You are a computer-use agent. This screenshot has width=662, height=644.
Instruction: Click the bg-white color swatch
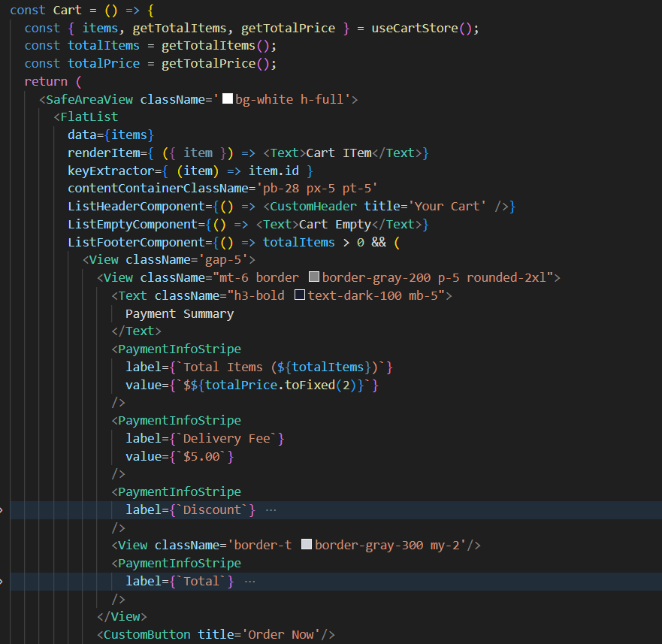[x=228, y=99]
